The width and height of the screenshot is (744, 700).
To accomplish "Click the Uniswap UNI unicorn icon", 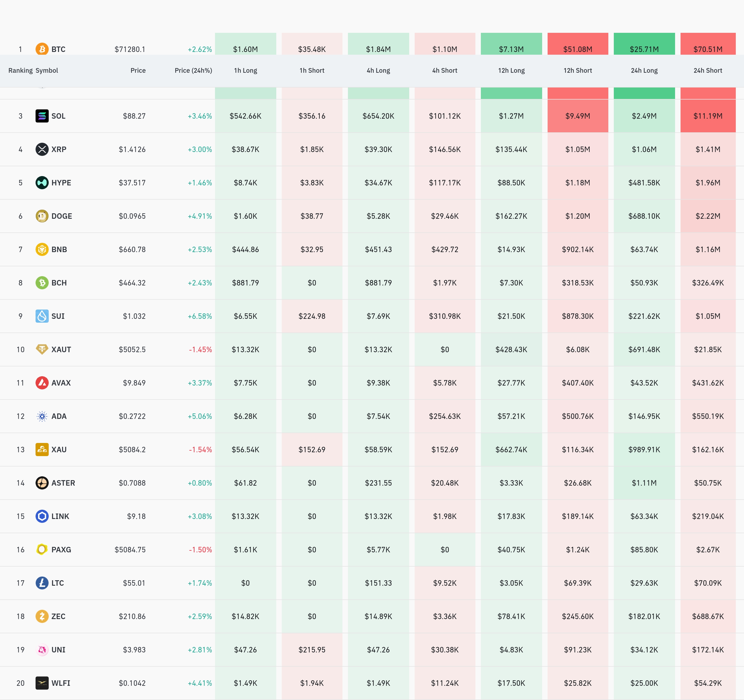I will pos(42,650).
